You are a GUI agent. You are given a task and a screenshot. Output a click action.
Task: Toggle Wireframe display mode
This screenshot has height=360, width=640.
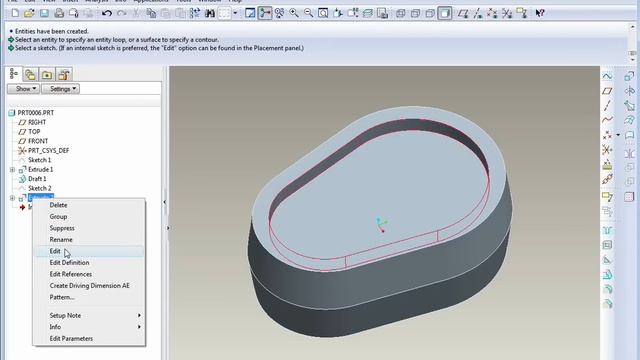pos(400,13)
